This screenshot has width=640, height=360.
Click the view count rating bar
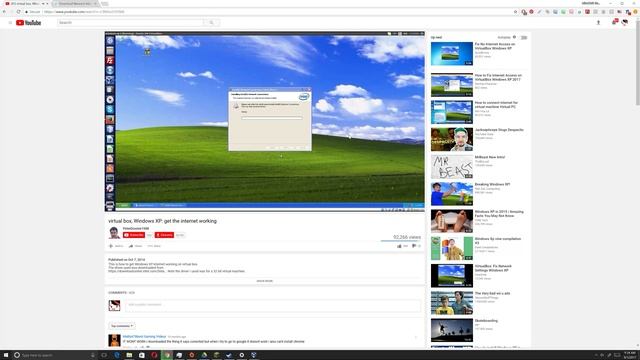tap(401, 241)
